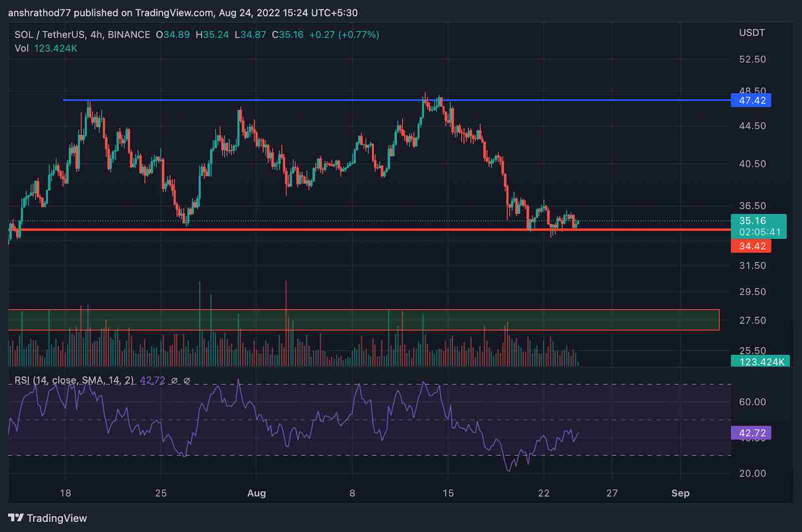Screen dimensions: 802x532
Task: Click the 8 date label on time axis
Action: [x=352, y=493]
